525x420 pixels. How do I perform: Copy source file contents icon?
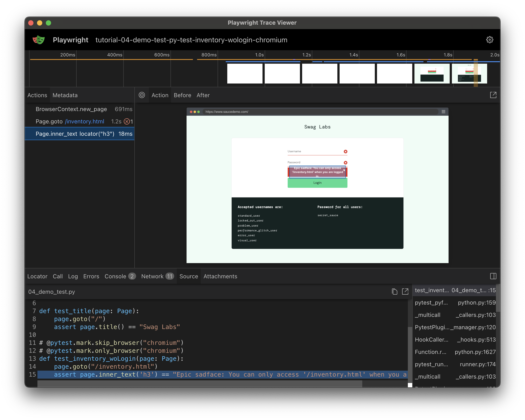click(x=394, y=292)
